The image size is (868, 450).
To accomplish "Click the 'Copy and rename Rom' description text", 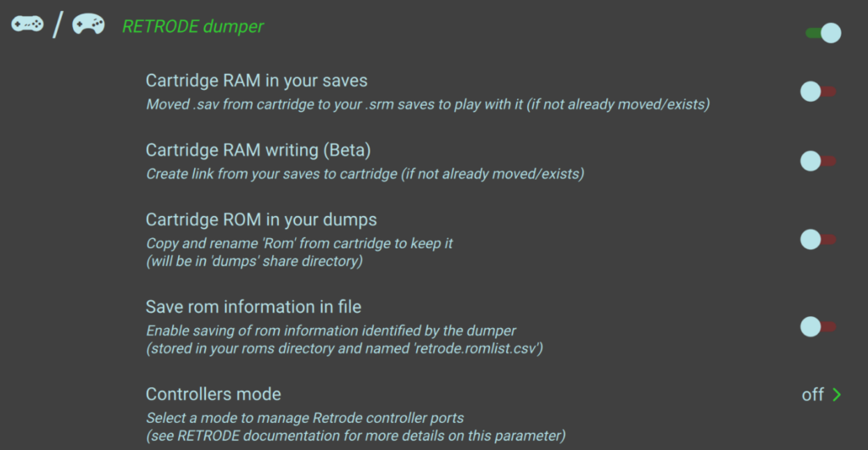I will pos(299,244).
